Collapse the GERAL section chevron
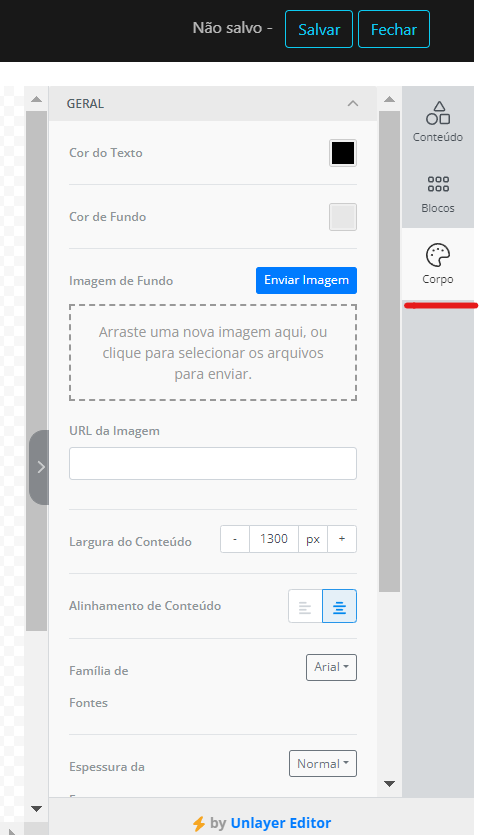The height and width of the screenshot is (835, 479). pyautogui.click(x=353, y=103)
